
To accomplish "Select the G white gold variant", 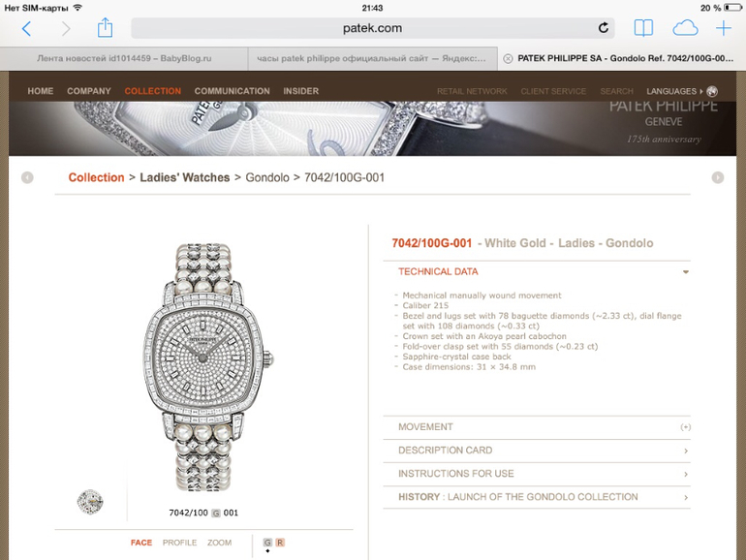I will (x=267, y=543).
